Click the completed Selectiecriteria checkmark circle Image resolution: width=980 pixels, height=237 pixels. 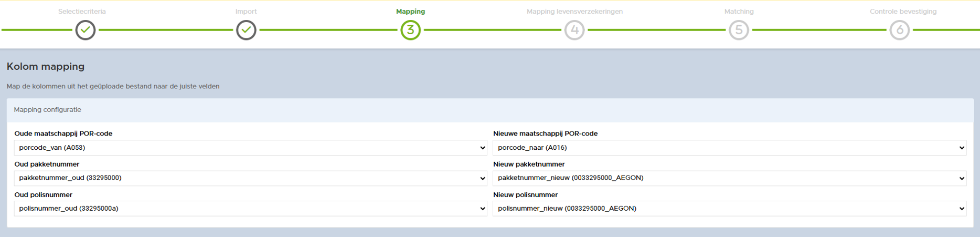pyautogui.click(x=86, y=30)
